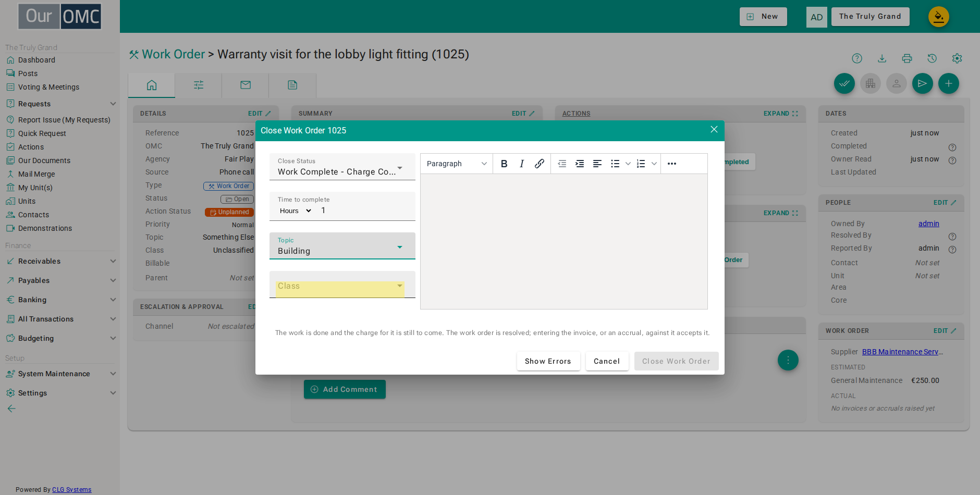
Task: Toggle bold formatting in the editor
Action: coord(504,164)
